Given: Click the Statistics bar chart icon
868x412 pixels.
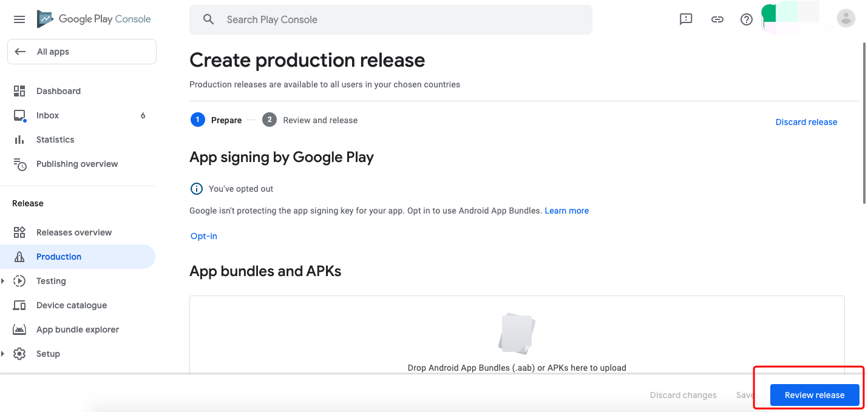Looking at the screenshot, I should [x=19, y=140].
